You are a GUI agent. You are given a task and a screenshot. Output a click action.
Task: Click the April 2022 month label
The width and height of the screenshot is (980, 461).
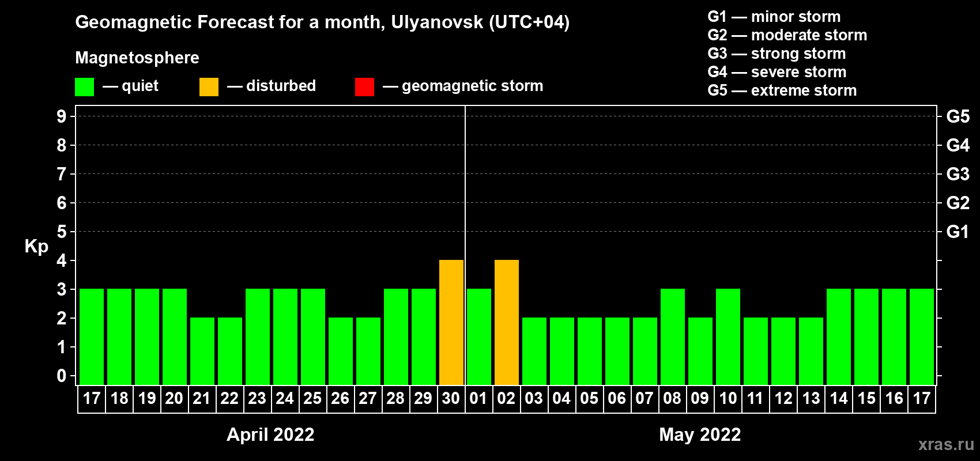click(270, 434)
